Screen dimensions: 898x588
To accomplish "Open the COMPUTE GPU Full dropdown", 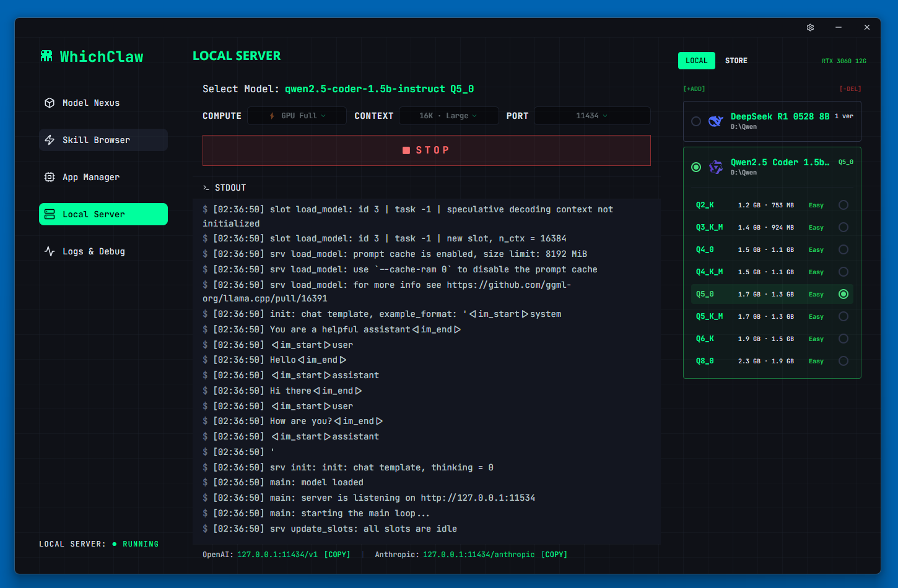I will [x=297, y=116].
